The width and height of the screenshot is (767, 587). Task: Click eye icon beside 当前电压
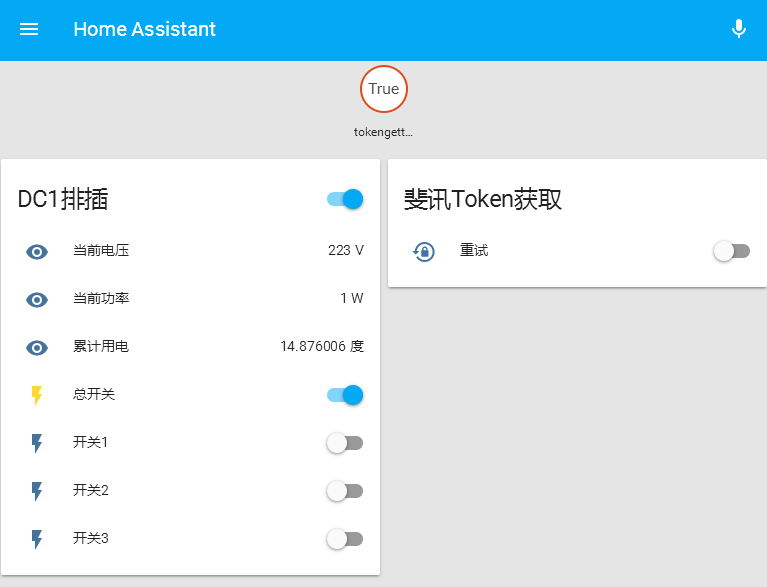37,251
